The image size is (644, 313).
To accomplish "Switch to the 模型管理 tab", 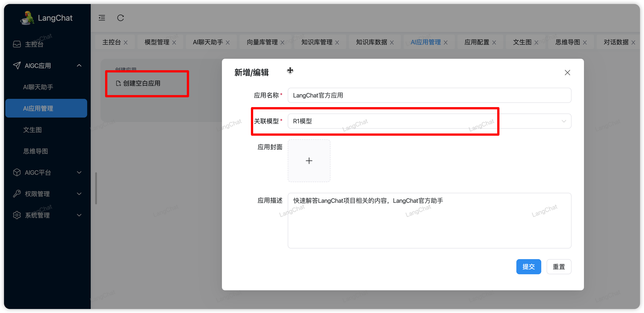I will click(157, 42).
